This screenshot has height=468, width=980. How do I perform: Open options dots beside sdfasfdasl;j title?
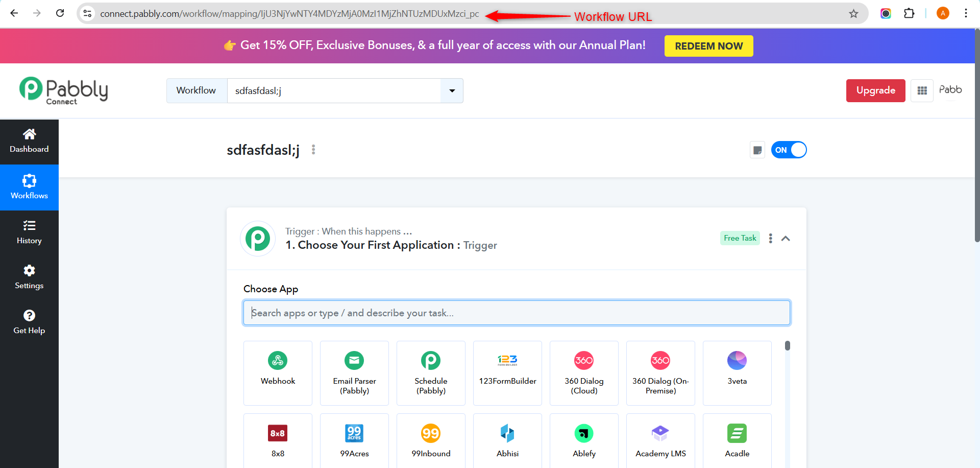point(313,150)
